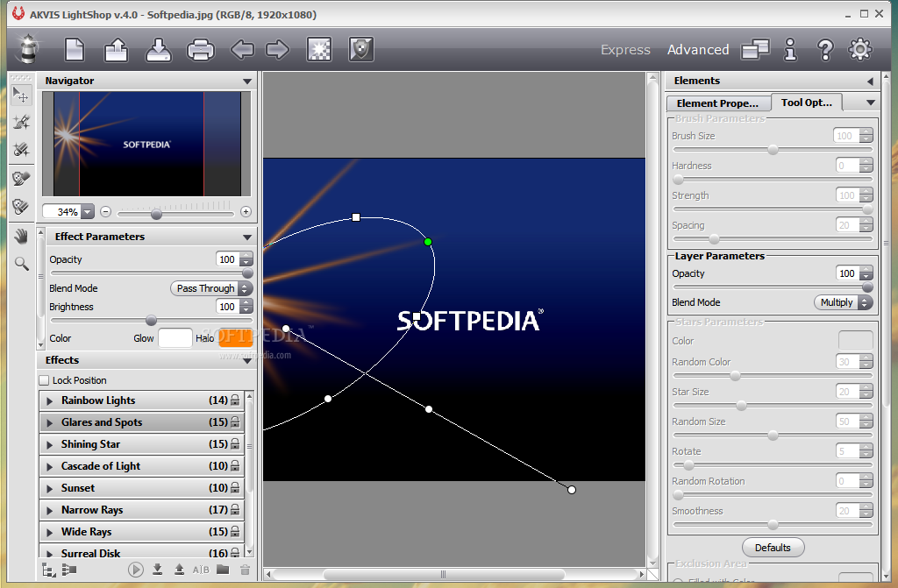Click the Effect Parameters Brightness slider
The image size is (898, 588).
(151, 321)
